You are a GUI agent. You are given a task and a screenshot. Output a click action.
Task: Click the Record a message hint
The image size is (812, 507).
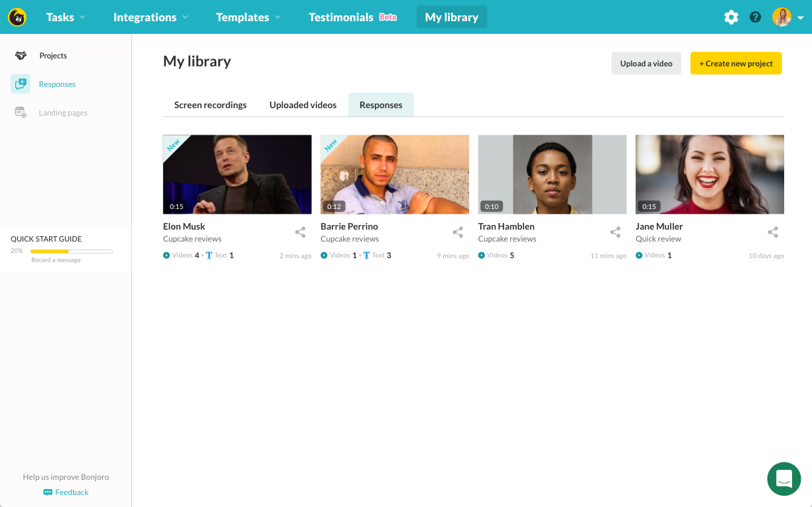pyautogui.click(x=56, y=260)
